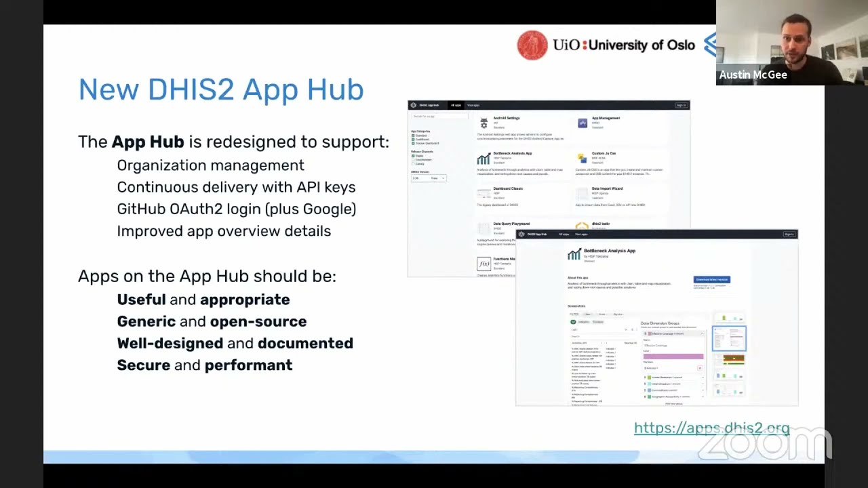
Task: Click the Download latest version button
Action: coord(711,279)
